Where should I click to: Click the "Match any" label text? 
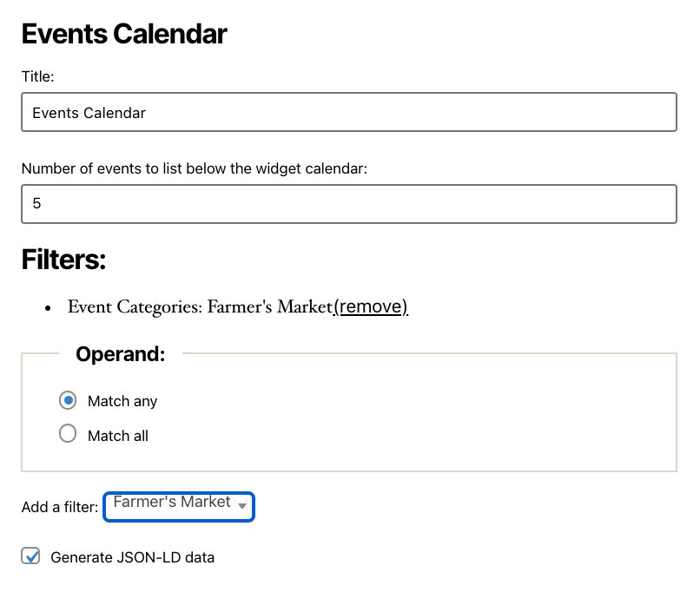(122, 401)
